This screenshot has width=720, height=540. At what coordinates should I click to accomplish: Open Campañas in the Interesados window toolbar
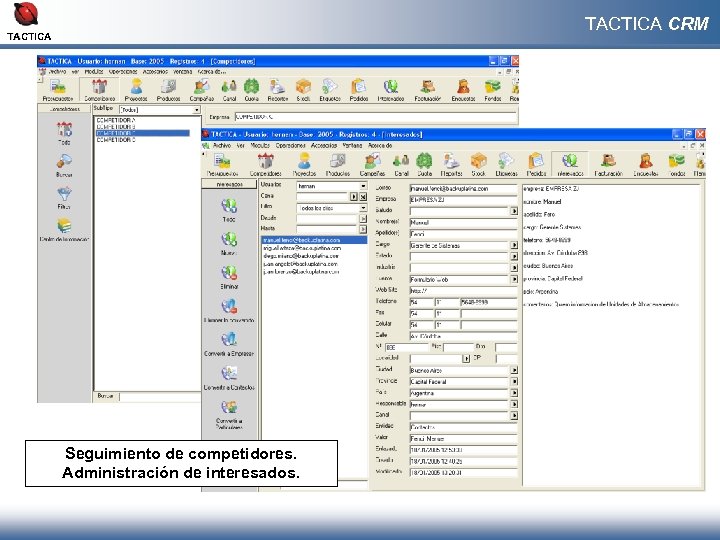372,165
